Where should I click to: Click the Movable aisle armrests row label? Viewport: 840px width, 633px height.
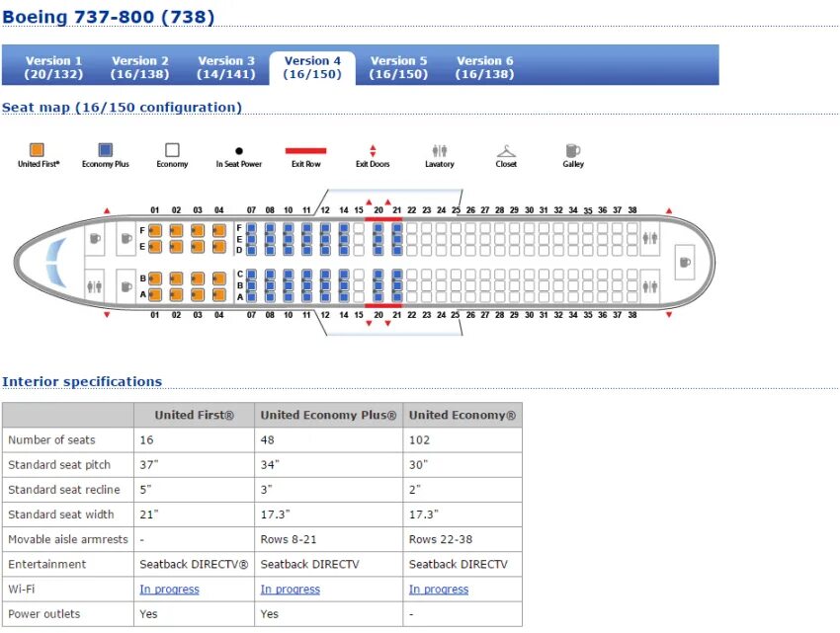(68, 539)
